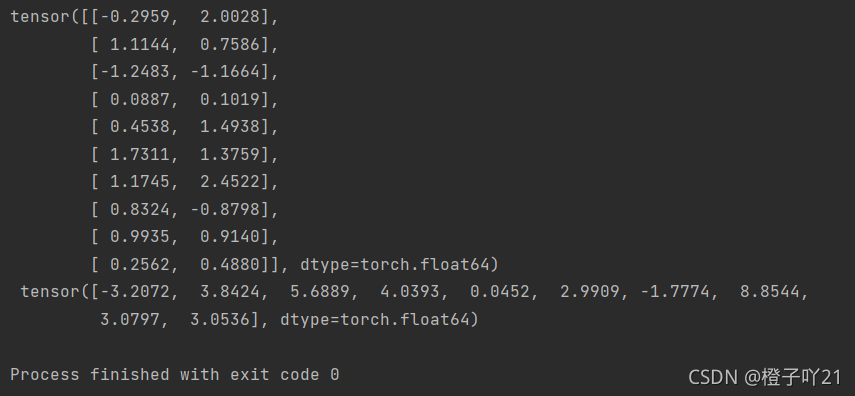Select the -1.1664 number
The width and height of the screenshot is (855, 396).
coord(225,72)
